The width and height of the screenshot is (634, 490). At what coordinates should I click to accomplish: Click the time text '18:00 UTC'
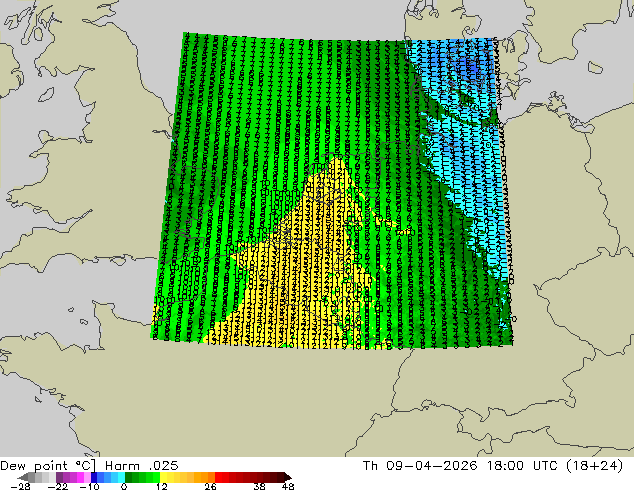click(524, 466)
